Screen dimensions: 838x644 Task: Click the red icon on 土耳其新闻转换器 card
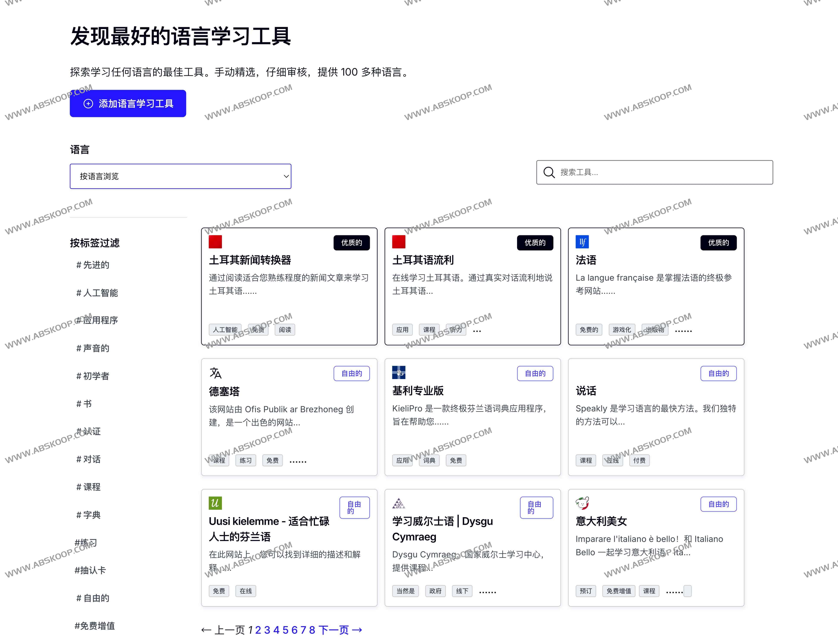pyautogui.click(x=215, y=242)
